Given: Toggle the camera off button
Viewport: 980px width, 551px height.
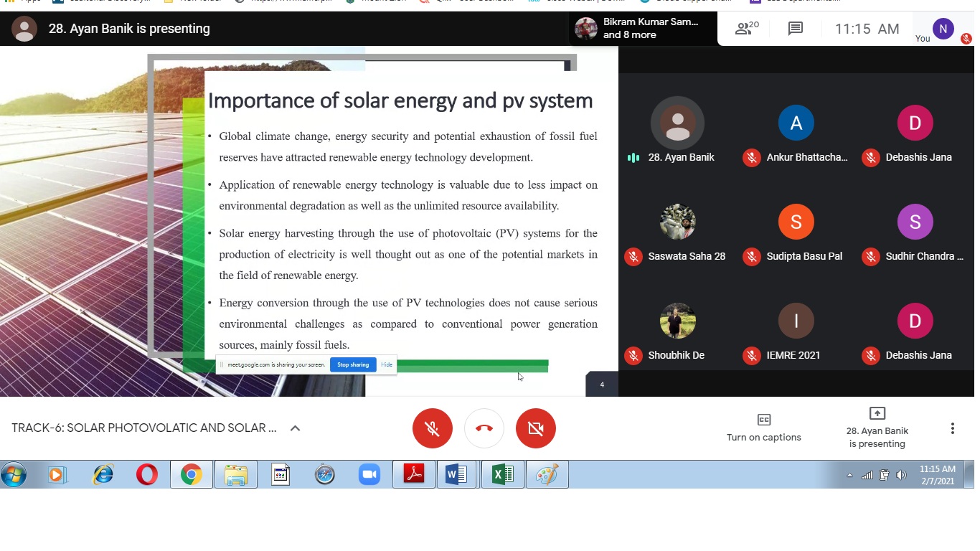Looking at the screenshot, I should point(535,428).
